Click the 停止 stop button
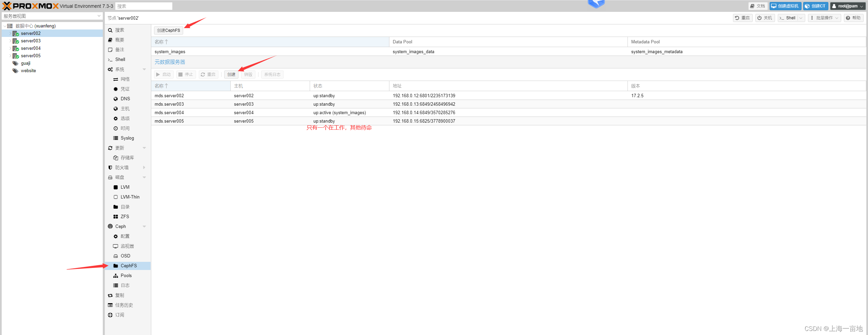868x335 pixels. pos(186,75)
